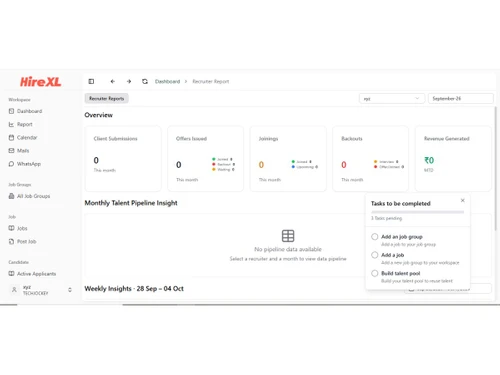Click the Candidate section label
Viewport: 500px width, 375px height.
click(18, 262)
